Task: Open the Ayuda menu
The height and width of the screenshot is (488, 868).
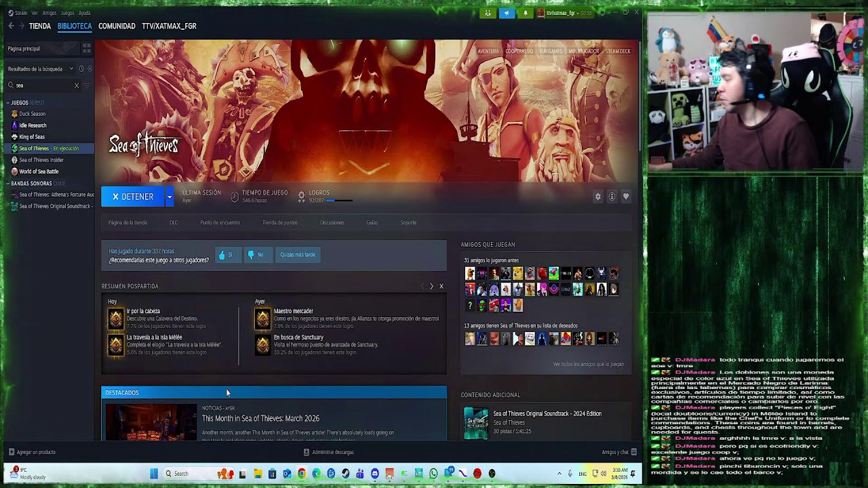Action: coord(84,13)
